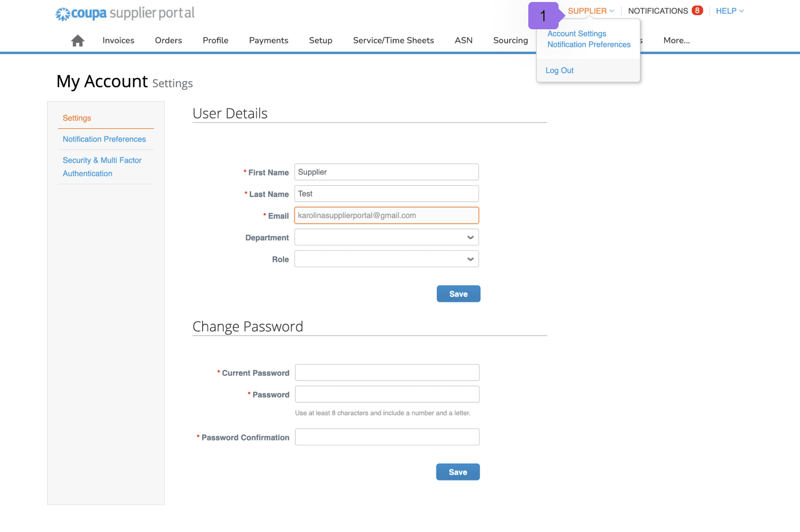
Task: Open Notification Preferences in the left sidebar
Action: (104, 139)
